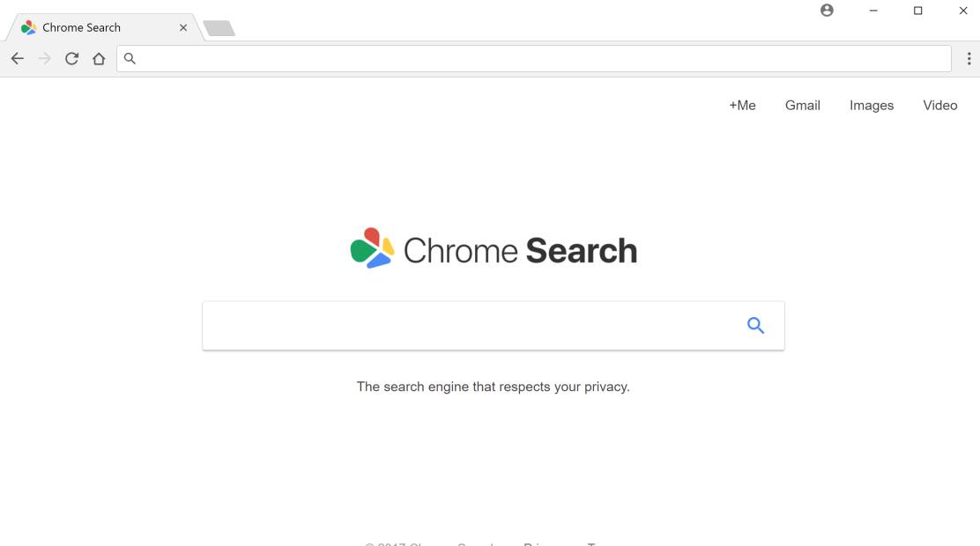
Task: Minimize the browser window
Action: pyautogui.click(x=873, y=11)
